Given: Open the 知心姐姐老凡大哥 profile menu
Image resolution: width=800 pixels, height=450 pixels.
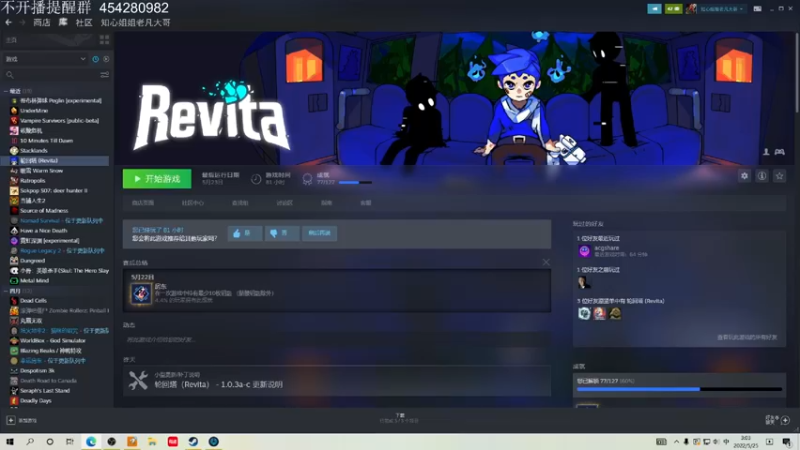Looking at the screenshot, I should (135, 22).
